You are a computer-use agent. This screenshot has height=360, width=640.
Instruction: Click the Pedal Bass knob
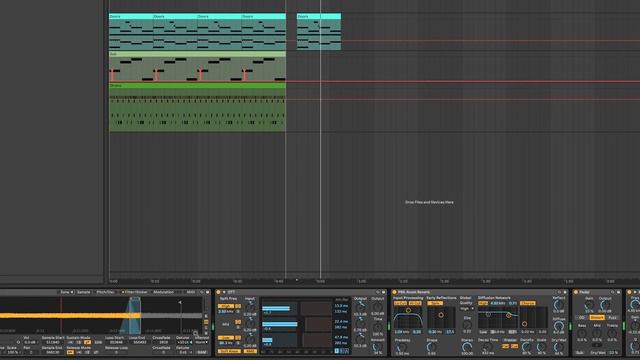(582, 333)
